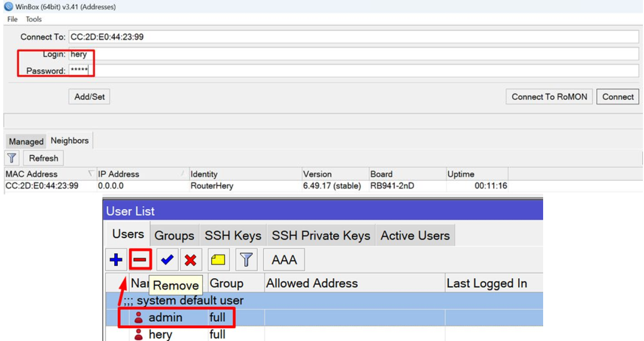Click the Allowed Address column header

[354, 283]
